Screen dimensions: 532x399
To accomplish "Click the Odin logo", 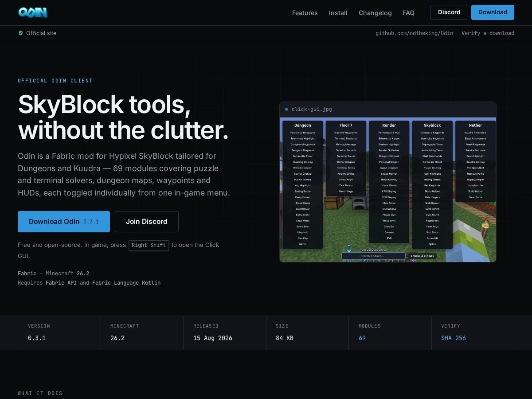I will (33, 12).
